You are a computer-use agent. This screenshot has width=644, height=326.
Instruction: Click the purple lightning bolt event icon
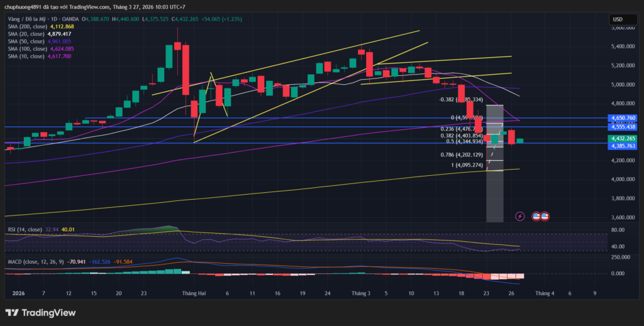520,216
